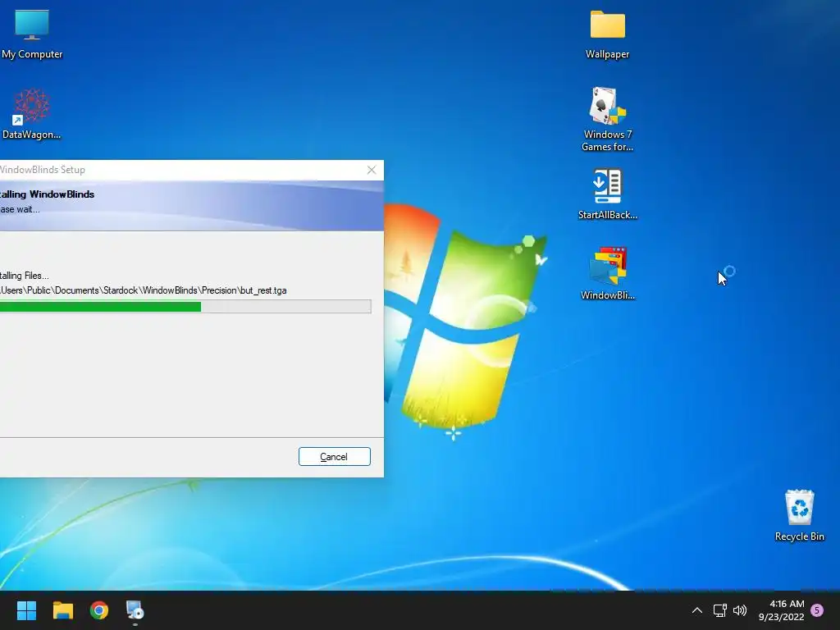
Task: Launch File Explorer from the taskbar
Action: [x=62, y=610]
